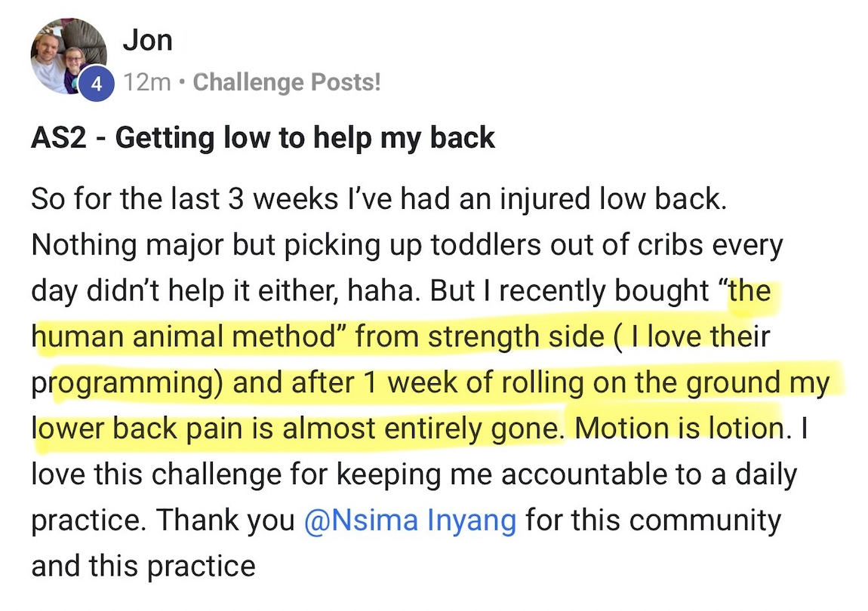The image size is (868, 611).
Task: Click the word "programming)" in highlighted line
Action: point(128,383)
